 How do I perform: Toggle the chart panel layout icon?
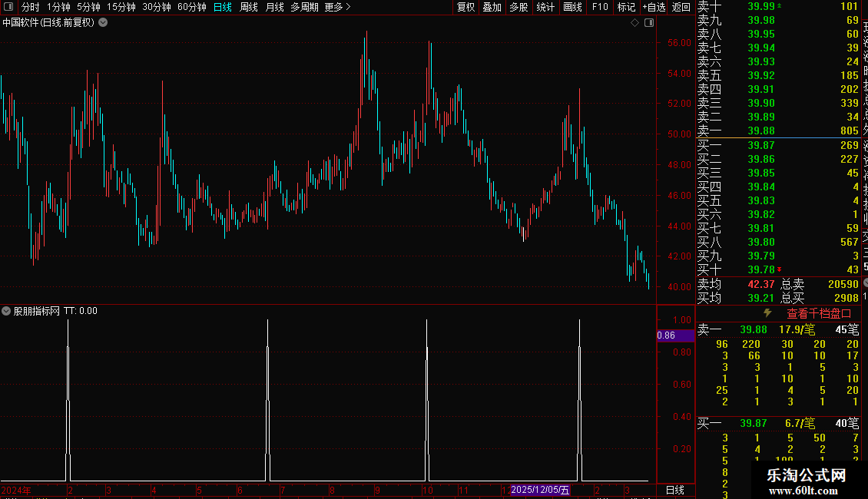pos(649,23)
